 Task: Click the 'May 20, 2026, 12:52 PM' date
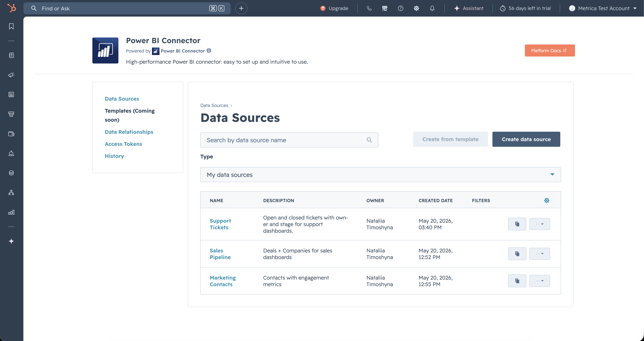[x=435, y=254]
